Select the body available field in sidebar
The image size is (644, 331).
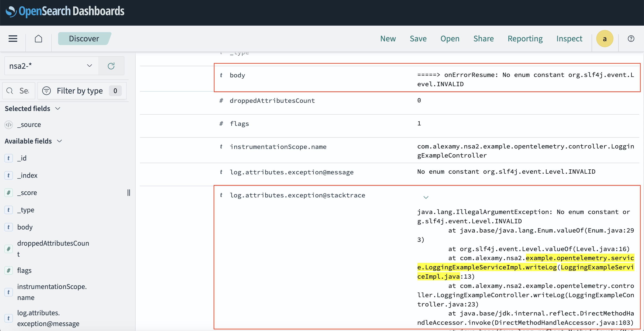pos(25,227)
